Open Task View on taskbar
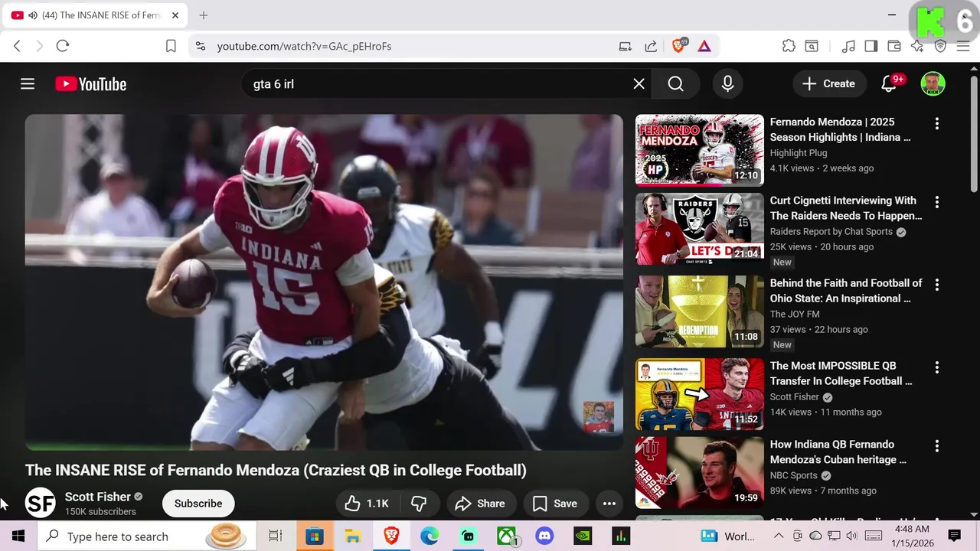The height and width of the screenshot is (551, 980). click(x=276, y=536)
